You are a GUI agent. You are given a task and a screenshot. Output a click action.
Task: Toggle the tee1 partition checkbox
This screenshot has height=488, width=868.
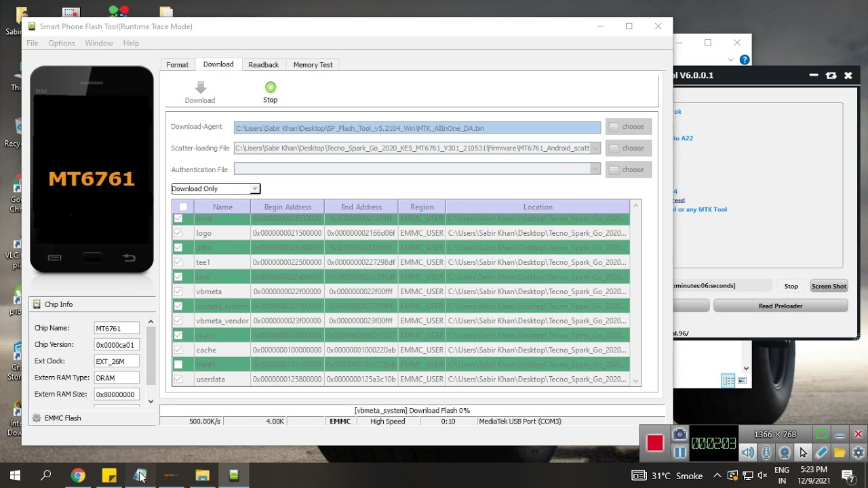click(178, 262)
